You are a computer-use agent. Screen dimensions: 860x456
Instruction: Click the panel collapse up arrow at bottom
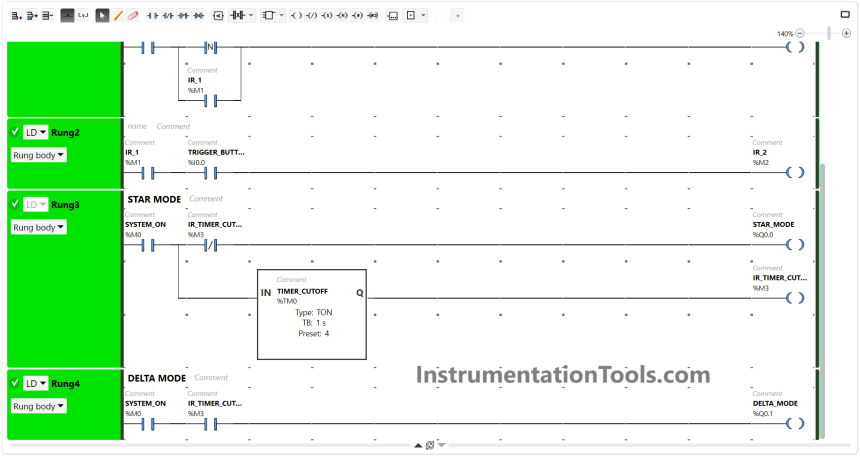click(x=418, y=445)
